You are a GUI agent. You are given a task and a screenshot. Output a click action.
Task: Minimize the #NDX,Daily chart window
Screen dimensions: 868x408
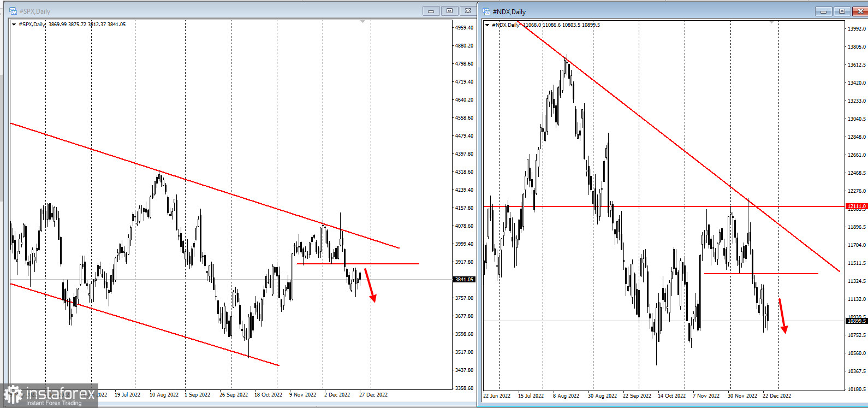[x=823, y=11]
